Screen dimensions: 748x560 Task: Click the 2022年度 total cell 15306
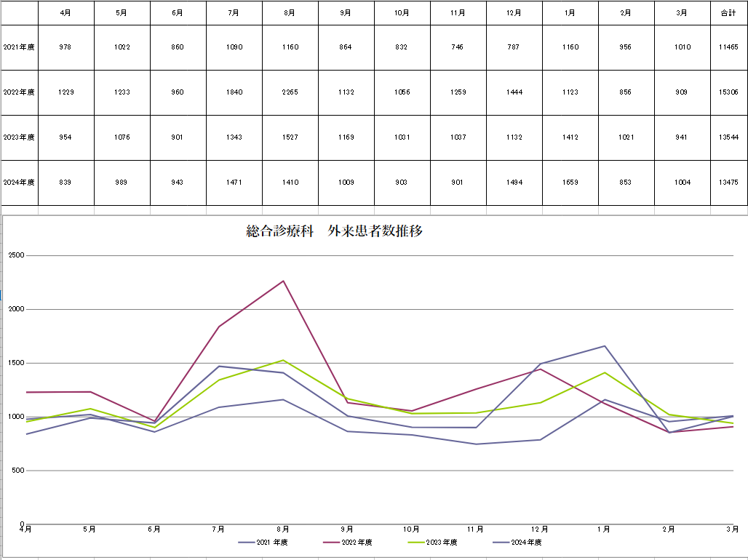[728, 92]
